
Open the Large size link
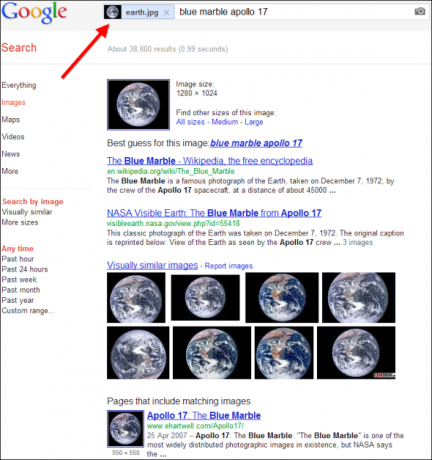point(254,122)
